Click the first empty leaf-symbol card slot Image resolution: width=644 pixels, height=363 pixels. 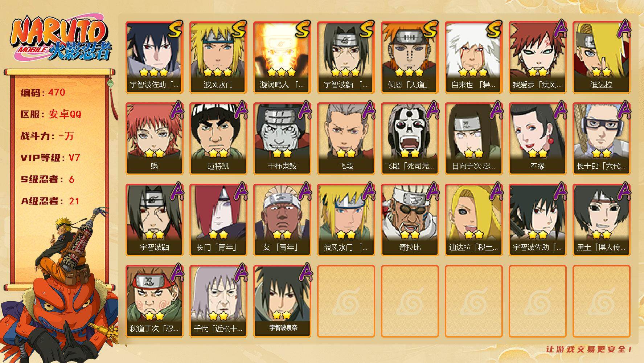346,301
